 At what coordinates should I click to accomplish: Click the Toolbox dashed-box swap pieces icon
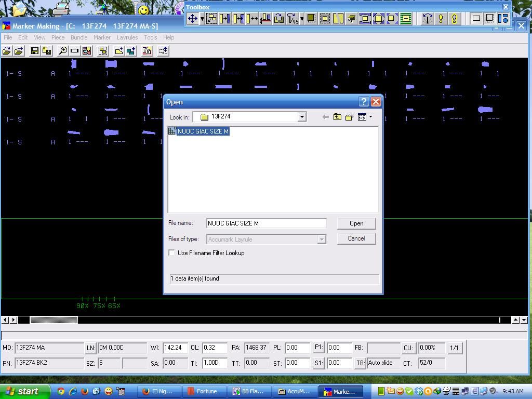pyautogui.click(x=212, y=18)
